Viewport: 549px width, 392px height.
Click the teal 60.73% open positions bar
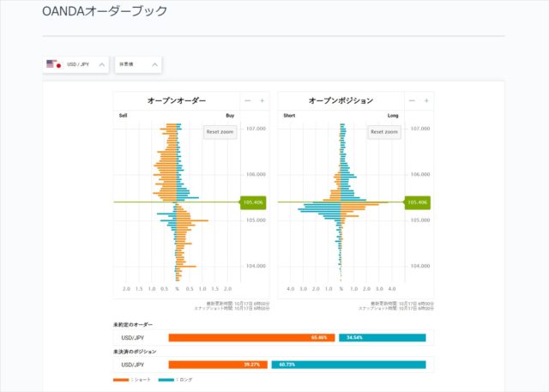349,365
